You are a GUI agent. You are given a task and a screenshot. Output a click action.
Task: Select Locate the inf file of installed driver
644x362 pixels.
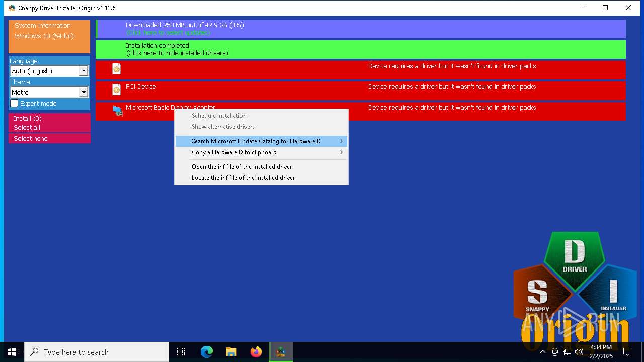coord(261,178)
